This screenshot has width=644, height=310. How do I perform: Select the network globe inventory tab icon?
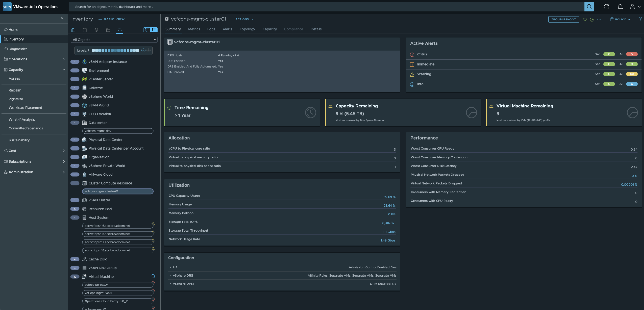pyautogui.click(x=96, y=30)
